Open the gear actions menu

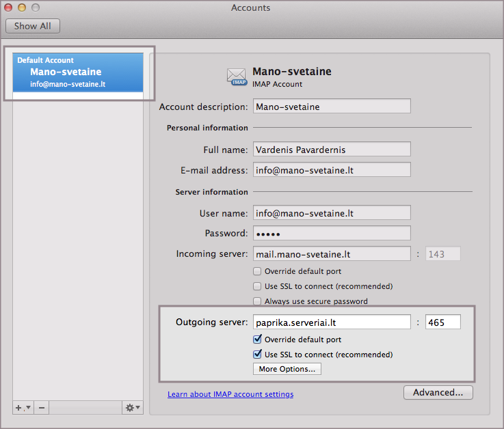[132, 408]
